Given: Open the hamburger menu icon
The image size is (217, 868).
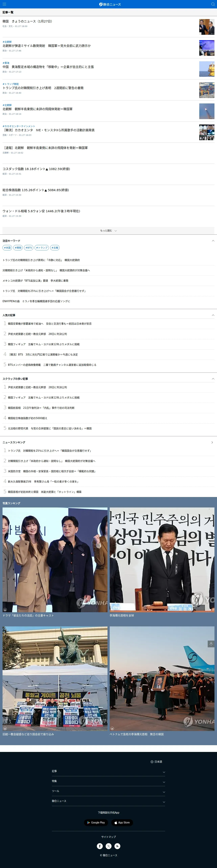Looking at the screenshot, I should [x=4, y=4].
